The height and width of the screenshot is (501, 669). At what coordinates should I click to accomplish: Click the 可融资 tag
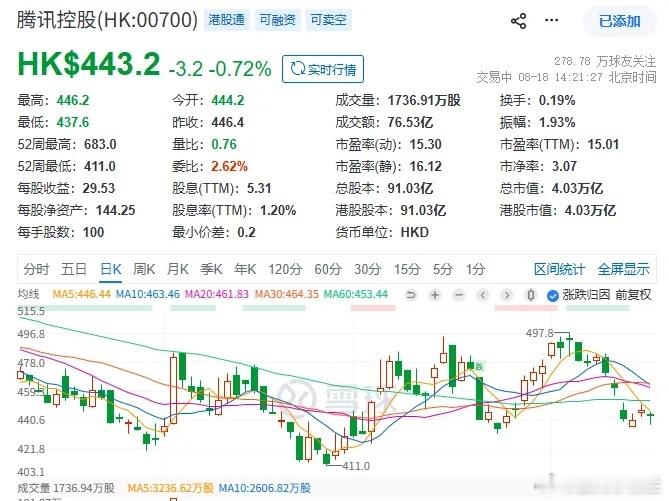(277, 20)
